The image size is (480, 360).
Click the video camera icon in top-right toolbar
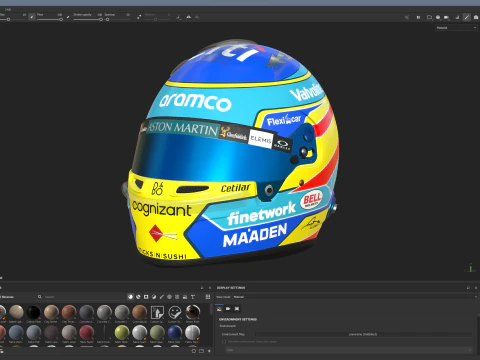click(x=446, y=17)
